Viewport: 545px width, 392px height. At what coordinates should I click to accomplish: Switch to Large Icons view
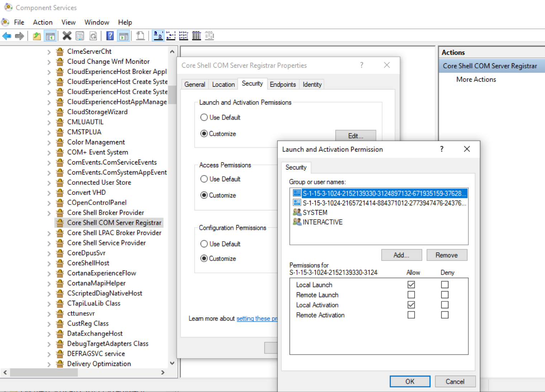tap(158, 36)
